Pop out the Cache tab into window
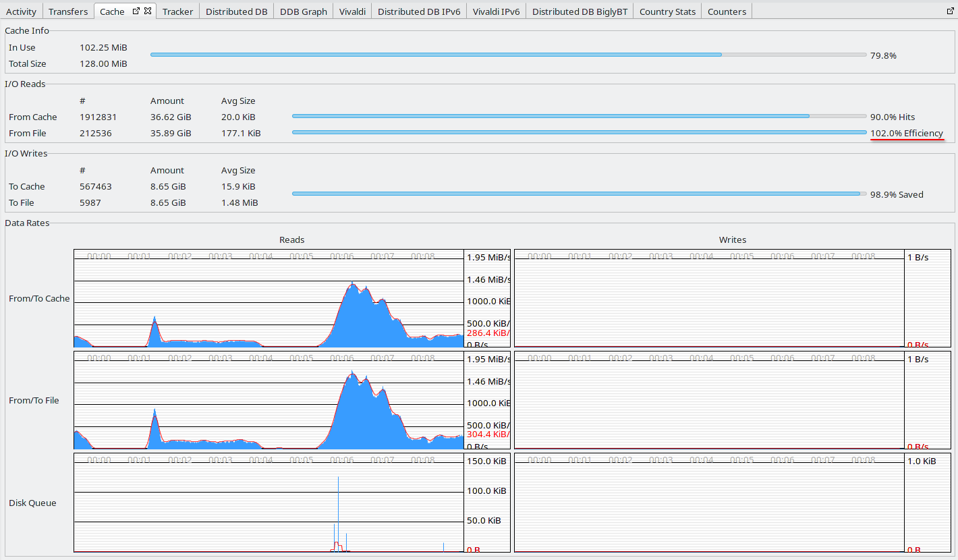 [x=136, y=11]
